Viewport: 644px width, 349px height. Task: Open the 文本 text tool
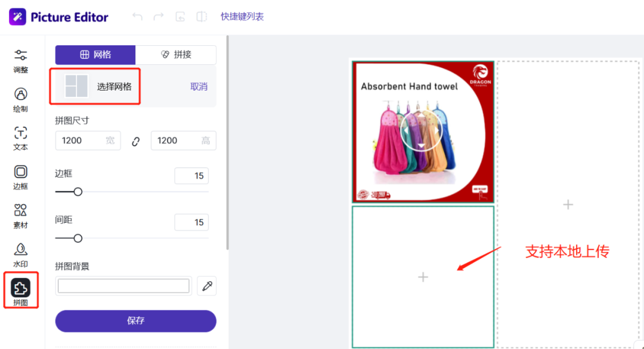click(x=21, y=138)
